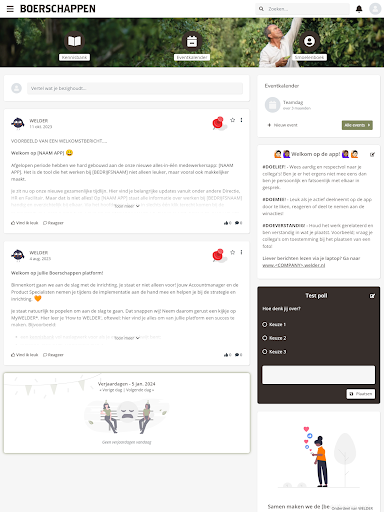
Task: Open the Kennisbank book icon
Action: [x=74, y=41]
